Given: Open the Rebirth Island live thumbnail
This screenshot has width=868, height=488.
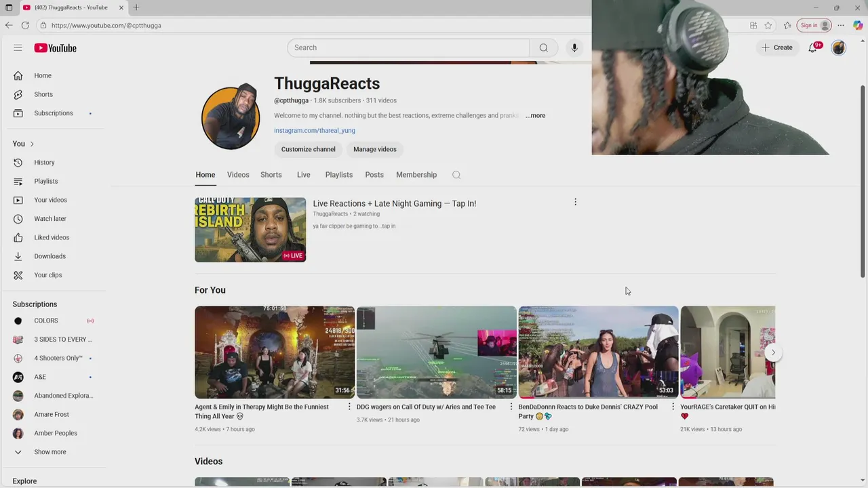Looking at the screenshot, I should pyautogui.click(x=250, y=230).
